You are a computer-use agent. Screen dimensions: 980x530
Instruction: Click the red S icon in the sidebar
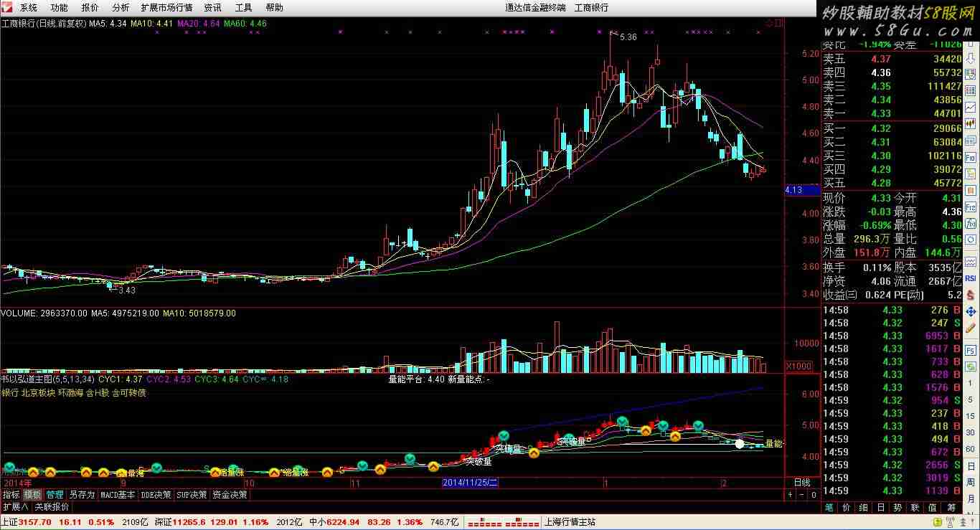[x=970, y=295]
